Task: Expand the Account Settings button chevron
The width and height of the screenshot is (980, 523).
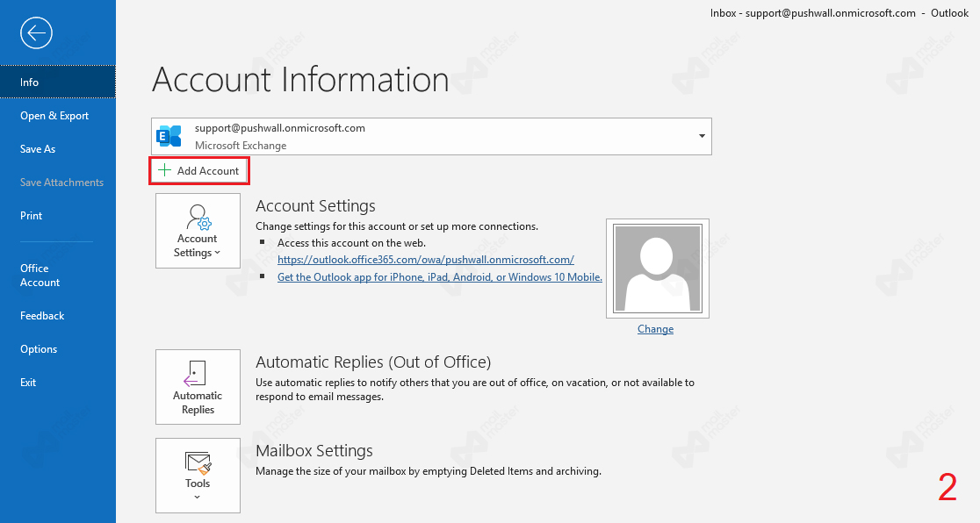Action: [x=218, y=253]
